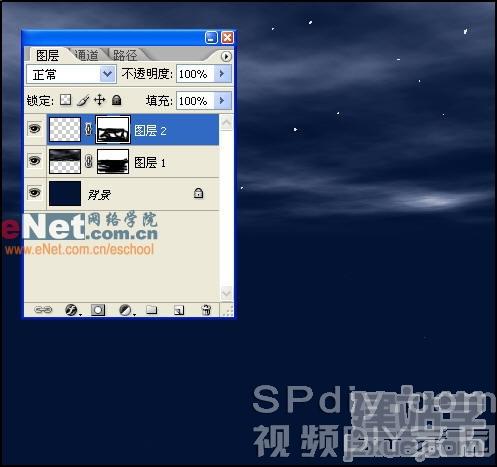497x467 pixels.
Task: Lock transparent pixels icon
Action: pos(65,100)
